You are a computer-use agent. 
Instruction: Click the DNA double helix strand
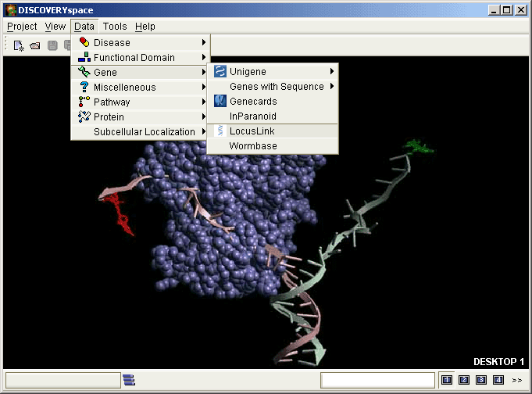point(300,313)
